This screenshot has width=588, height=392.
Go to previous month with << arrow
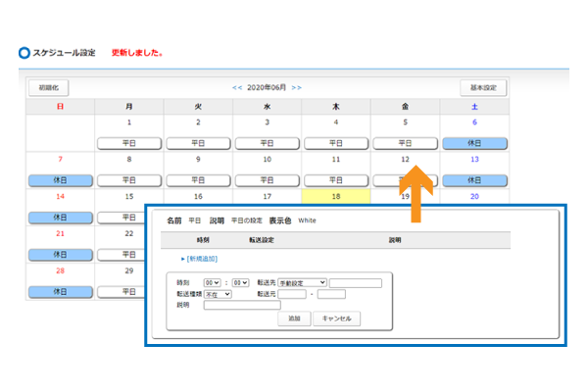pos(237,88)
